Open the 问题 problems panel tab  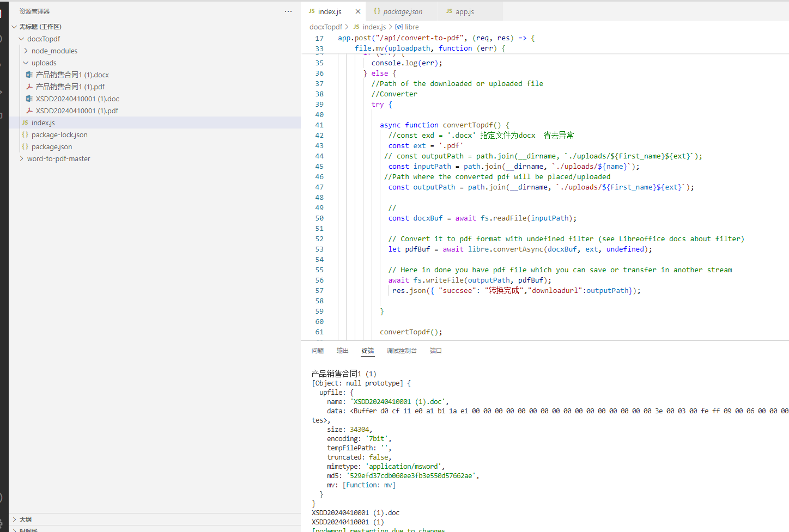coord(318,351)
